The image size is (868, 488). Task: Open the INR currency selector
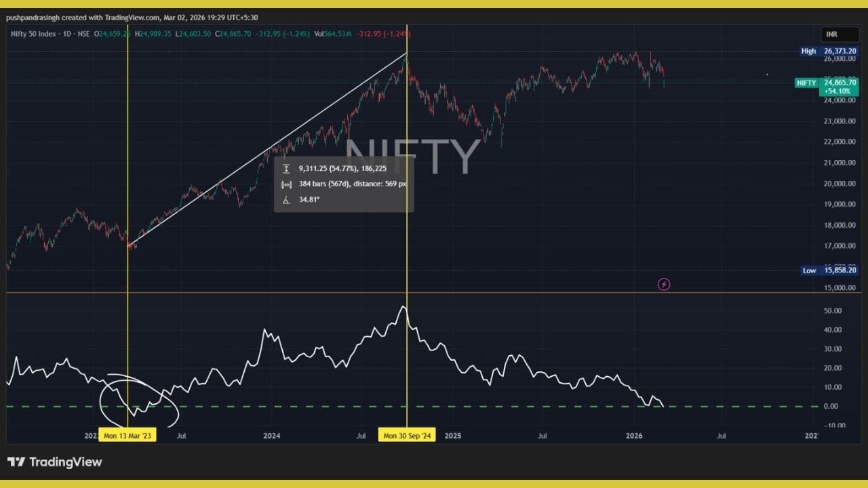831,34
